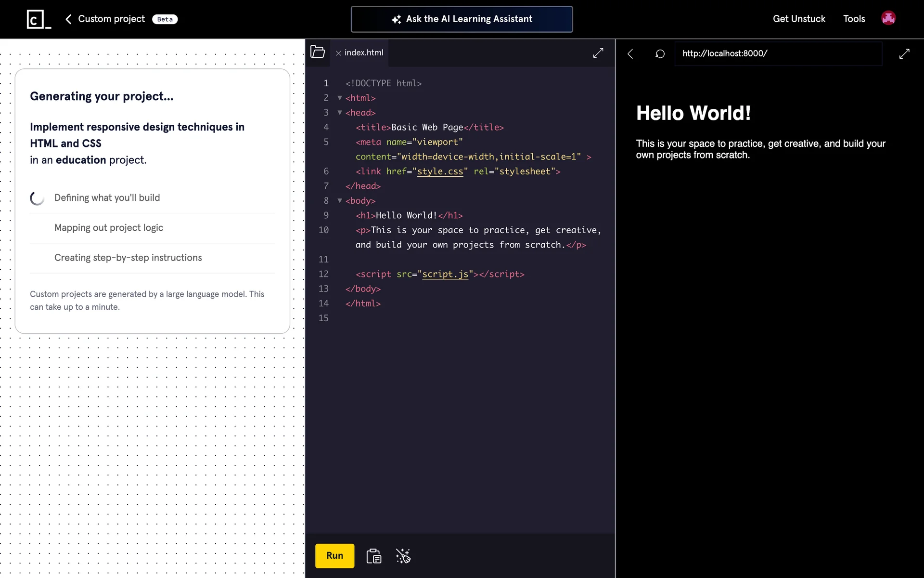Click the copy to clipboard icon
This screenshot has width=924, height=578.
(373, 556)
